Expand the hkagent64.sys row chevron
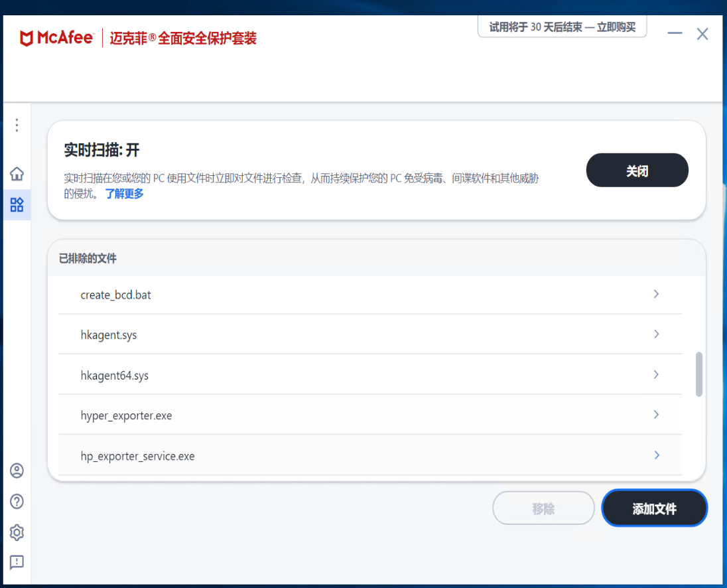727x588 pixels. [x=656, y=374]
